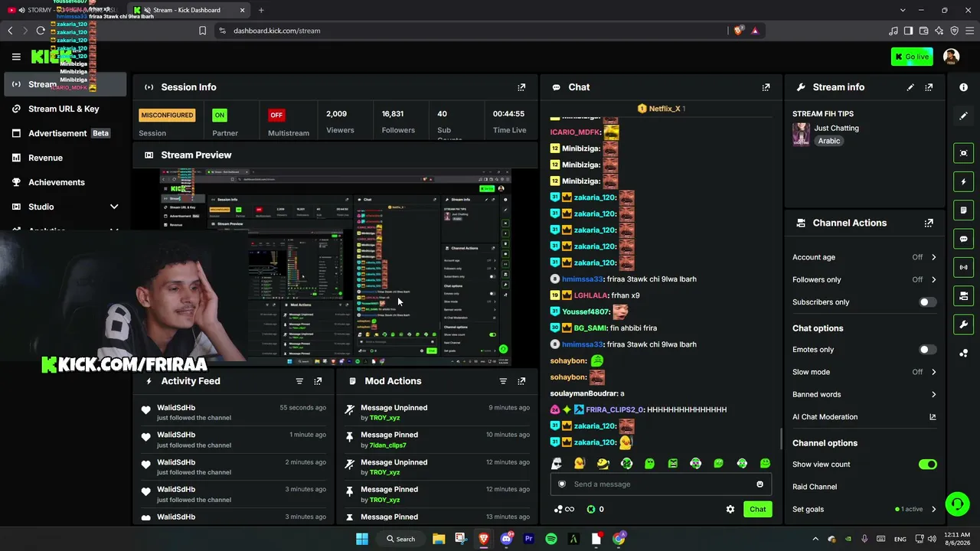Image resolution: width=980 pixels, height=551 pixels.
Task: Open File Explorer from the taskbar
Action: pos(439,539)
